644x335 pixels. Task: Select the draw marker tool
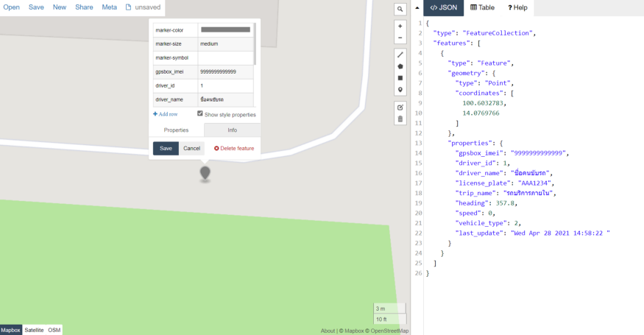[400, 90]
